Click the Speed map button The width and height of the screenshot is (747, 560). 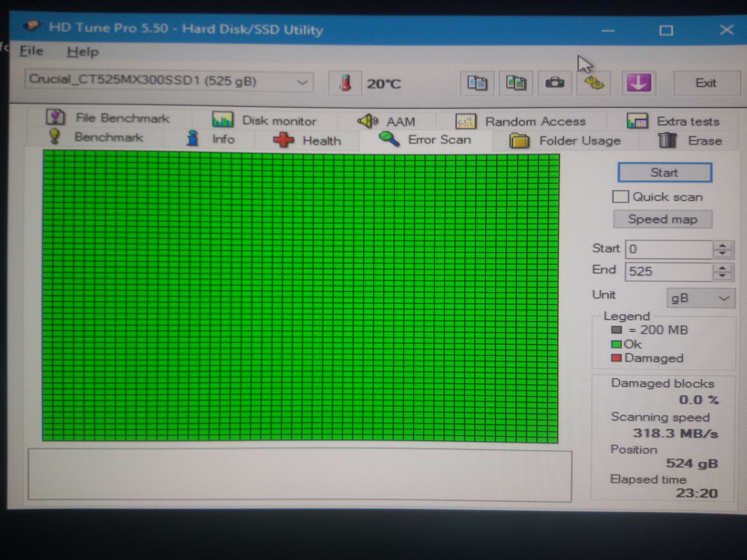point(663,219)
